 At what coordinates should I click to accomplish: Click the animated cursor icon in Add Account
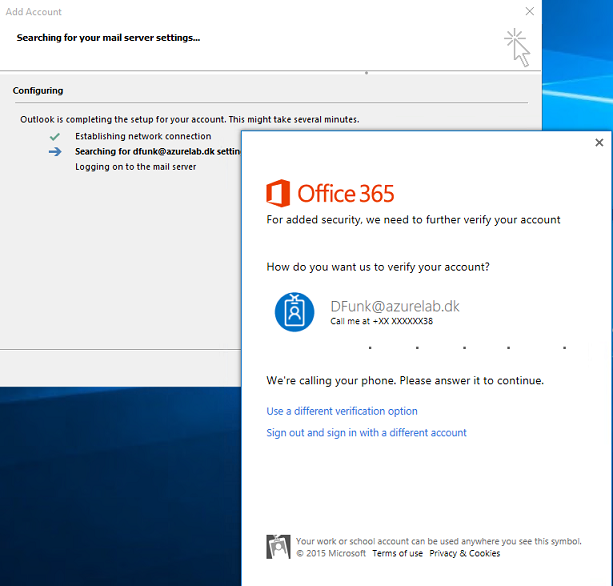point(517,47)
